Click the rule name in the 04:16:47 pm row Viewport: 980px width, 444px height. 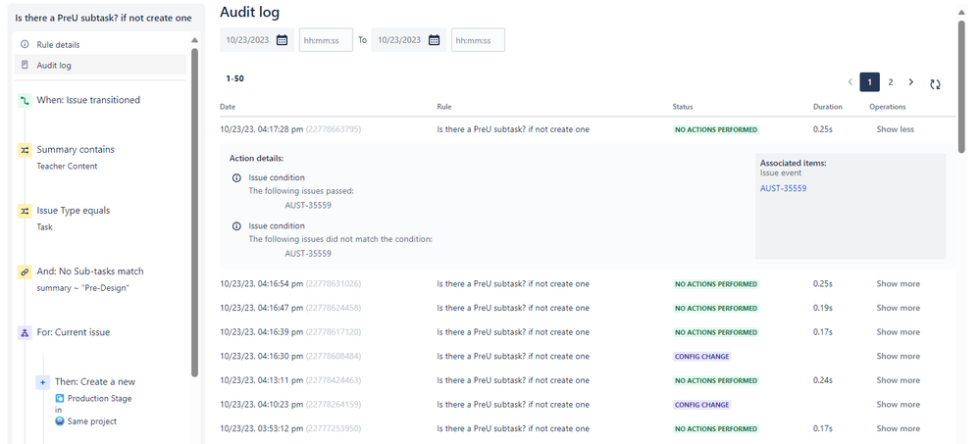[x=513, y=308]
